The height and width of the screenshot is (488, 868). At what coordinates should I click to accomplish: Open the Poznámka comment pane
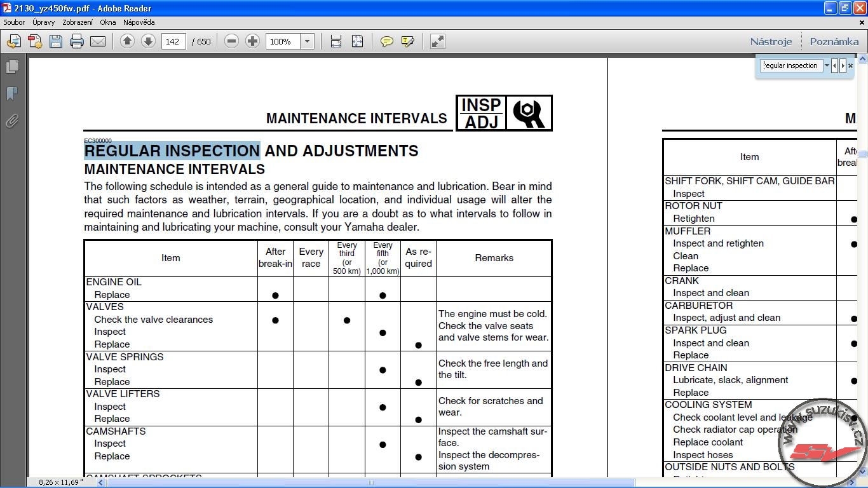pyautogui.click(x=834, y=41)
